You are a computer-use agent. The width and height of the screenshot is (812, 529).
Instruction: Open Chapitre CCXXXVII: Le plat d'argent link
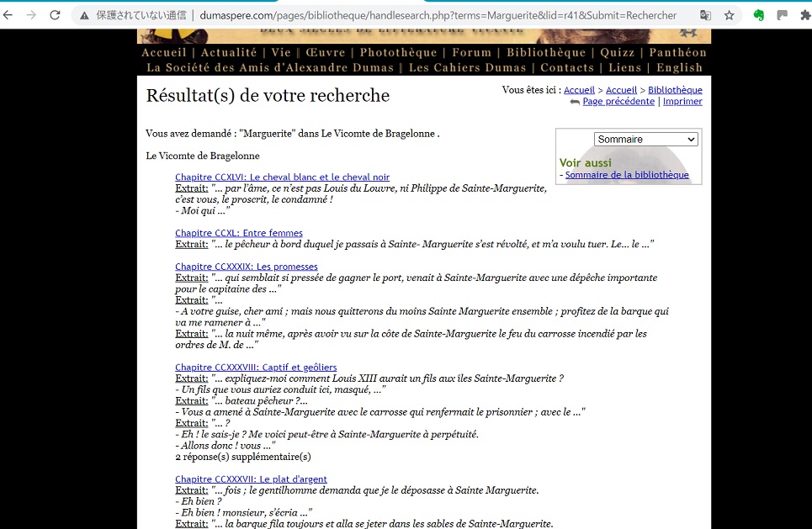coord(251,479)
